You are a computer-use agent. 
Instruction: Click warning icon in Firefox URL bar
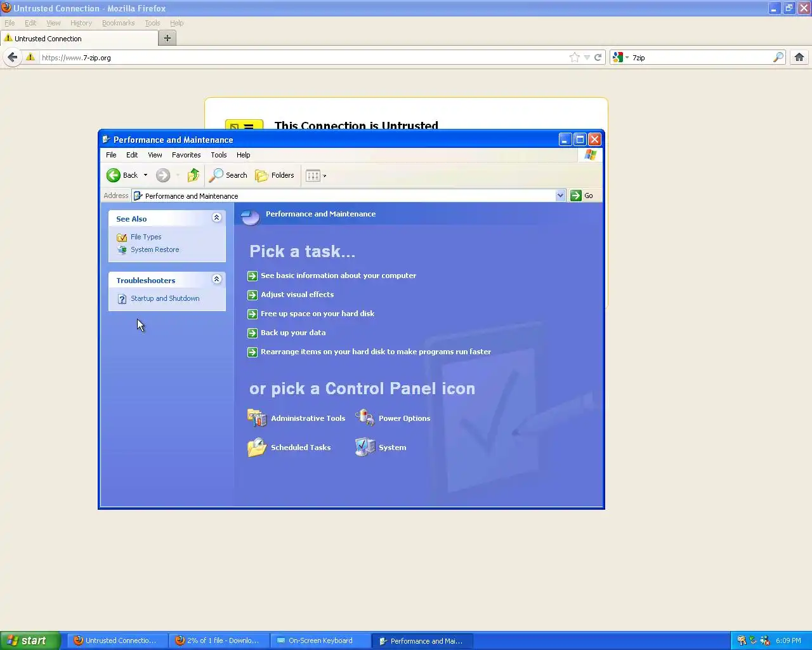tap(30, 57)
